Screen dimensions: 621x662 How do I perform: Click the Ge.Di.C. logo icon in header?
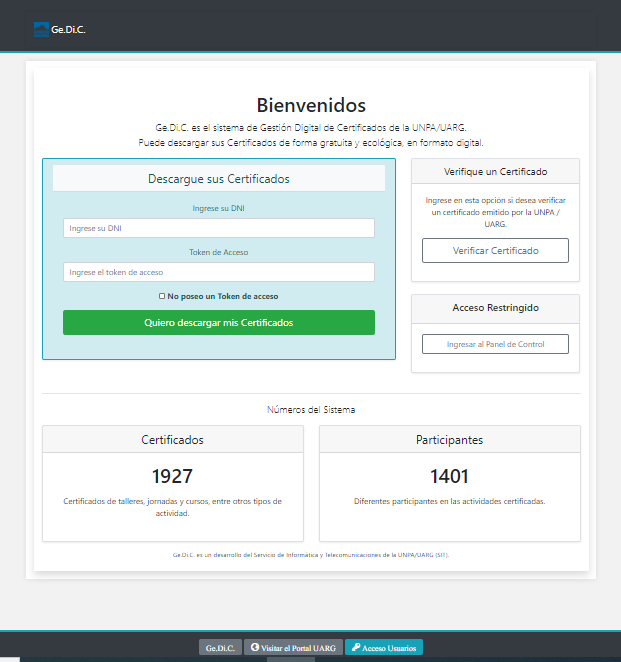pos(41,29)
